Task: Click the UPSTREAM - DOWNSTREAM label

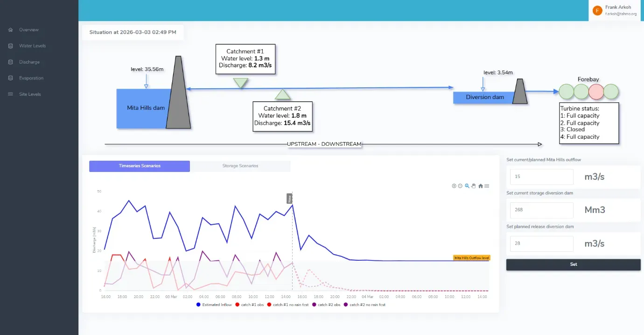Action: click(x=324, y=144)
